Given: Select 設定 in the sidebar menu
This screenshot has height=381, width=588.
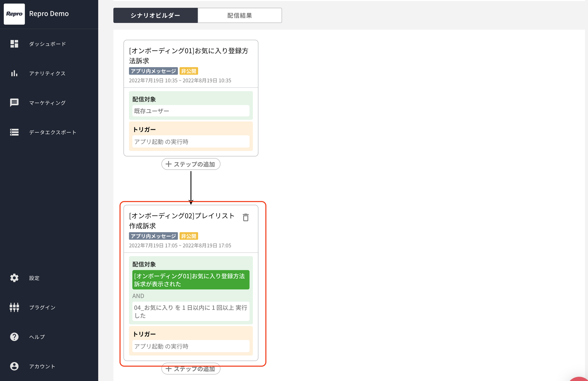Looking at the screenshot, I should click(34, 278).
